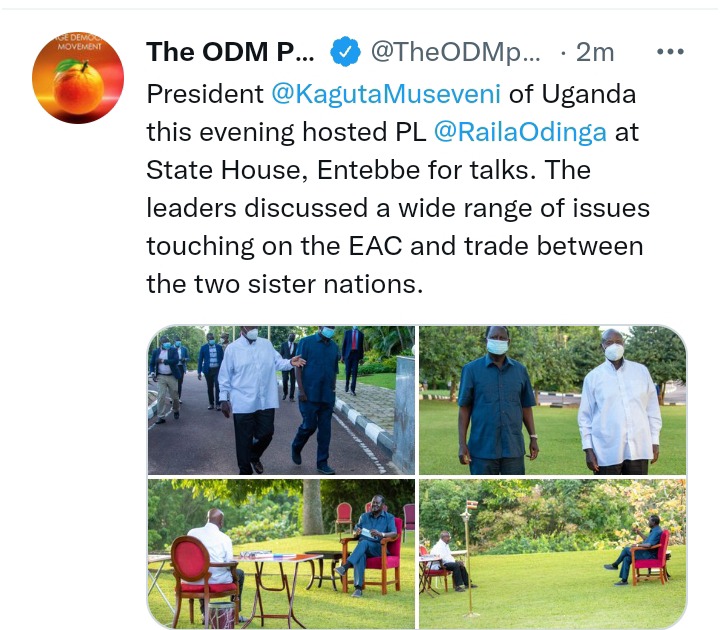View wide photo of leaders seated on lawn
The height and width of the screenshot is (630, 720).
(553, 554)
